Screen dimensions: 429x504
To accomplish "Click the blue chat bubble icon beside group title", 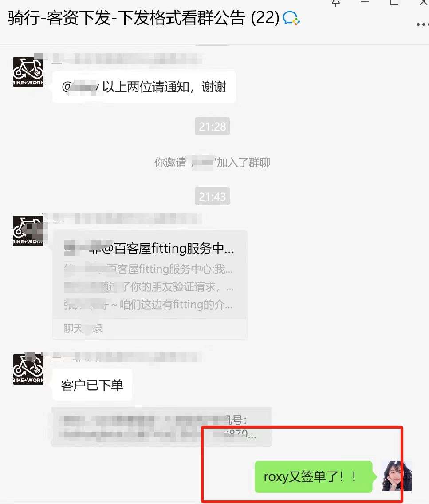I will pyautogui.click(x=291, y=18).
